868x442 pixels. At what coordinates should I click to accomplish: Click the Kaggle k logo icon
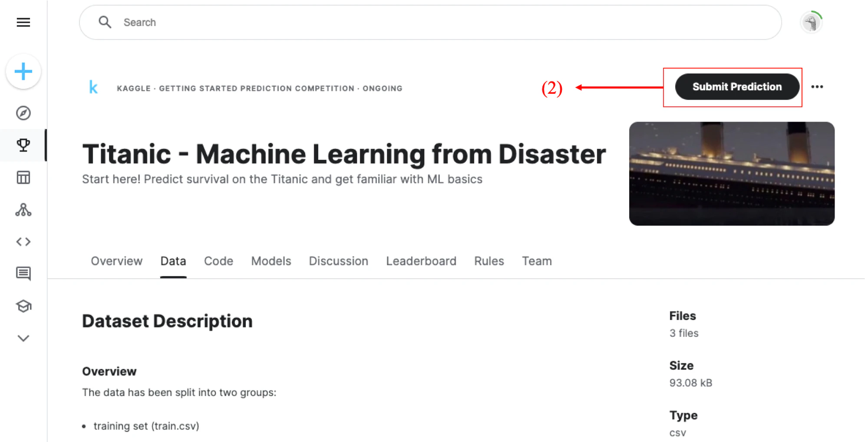click(93, 87)
